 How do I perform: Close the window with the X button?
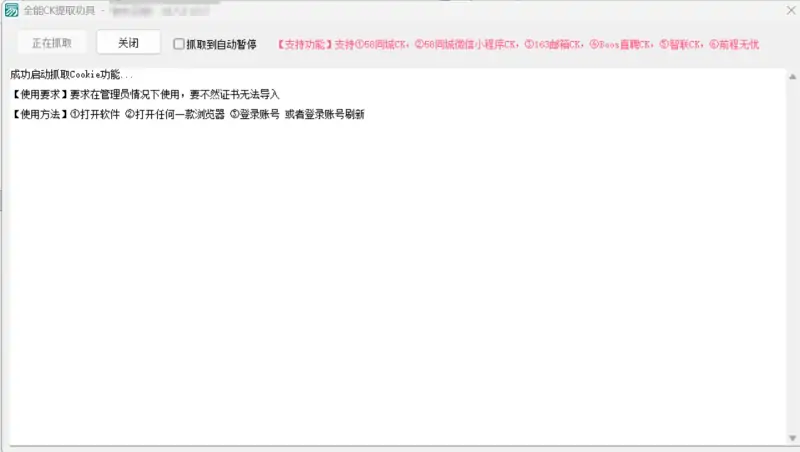(x=781, y=11)
